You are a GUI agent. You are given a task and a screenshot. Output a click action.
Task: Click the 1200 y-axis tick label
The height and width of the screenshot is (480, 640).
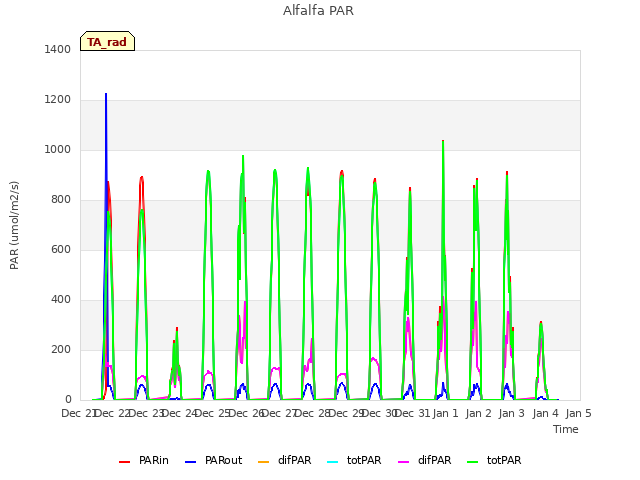(58, 100)
